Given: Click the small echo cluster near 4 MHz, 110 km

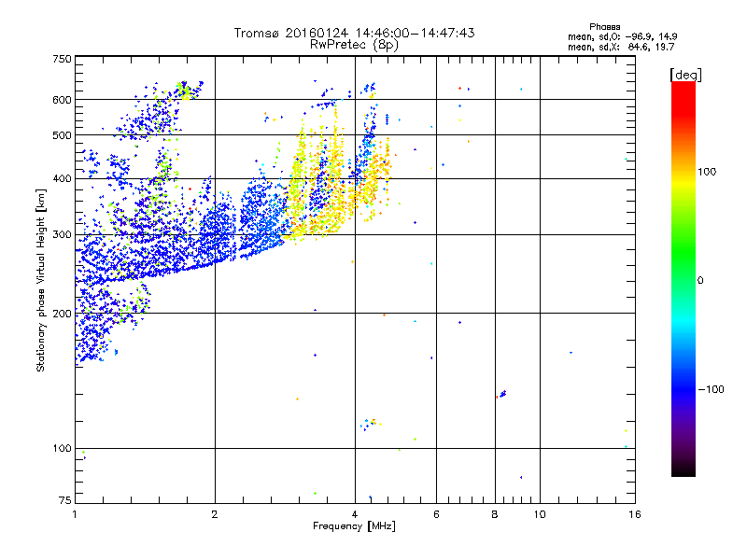Looking at the screenshot, I should tap(371, 424).
